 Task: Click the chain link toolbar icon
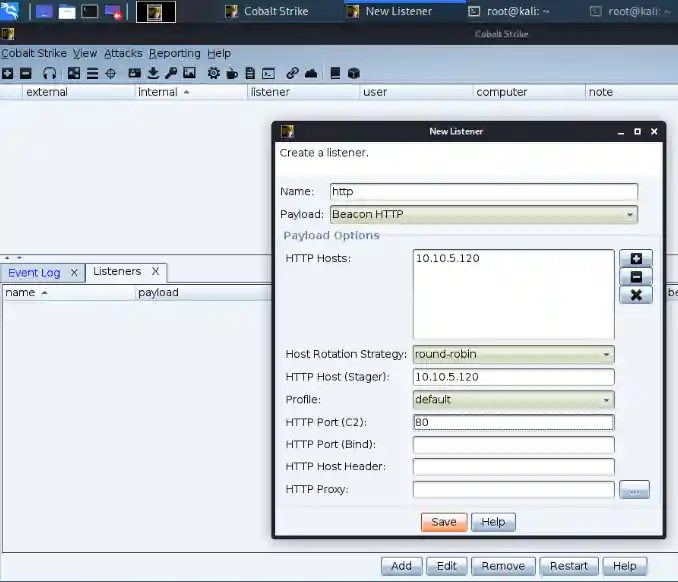click(x=292, y=73)
